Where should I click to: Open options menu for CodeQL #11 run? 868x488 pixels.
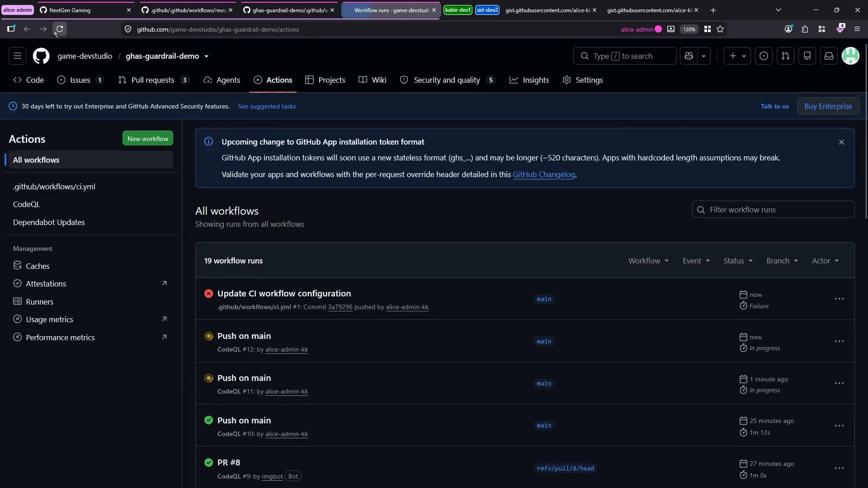pyautogui.click(x=839, y=383)
